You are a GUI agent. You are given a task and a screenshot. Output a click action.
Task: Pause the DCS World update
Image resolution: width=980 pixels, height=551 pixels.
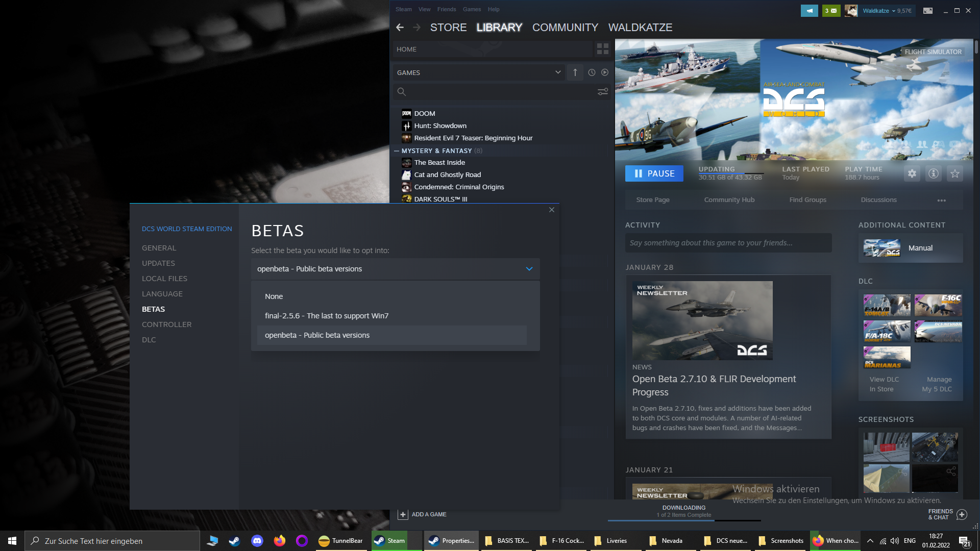pos(654,173)
